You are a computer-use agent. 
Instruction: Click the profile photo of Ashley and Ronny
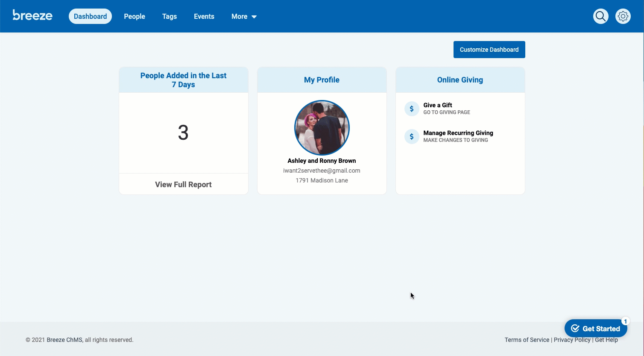322,128
